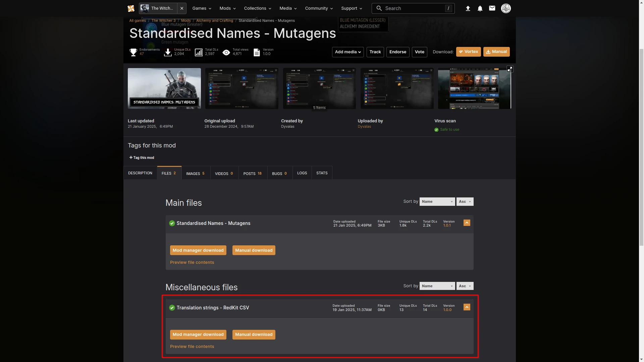644x362 pixels.
Task: Click the search magnifier icon
Action: point(379,8)
